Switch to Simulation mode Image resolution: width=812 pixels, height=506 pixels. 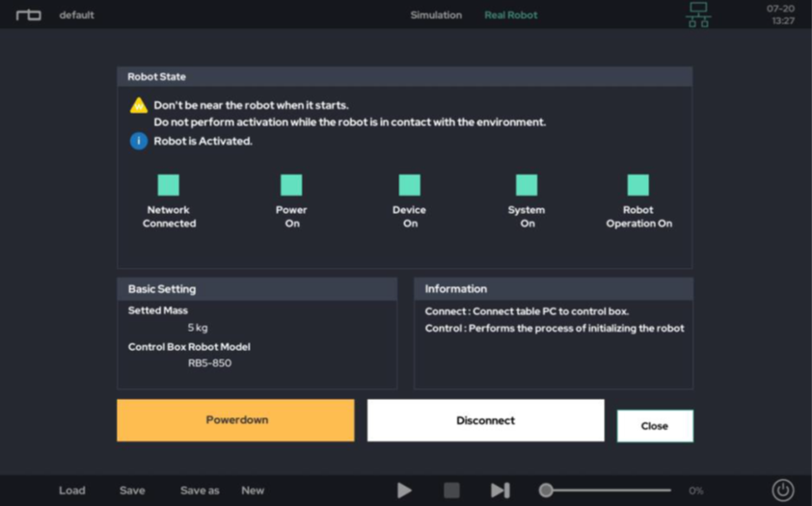436,15
